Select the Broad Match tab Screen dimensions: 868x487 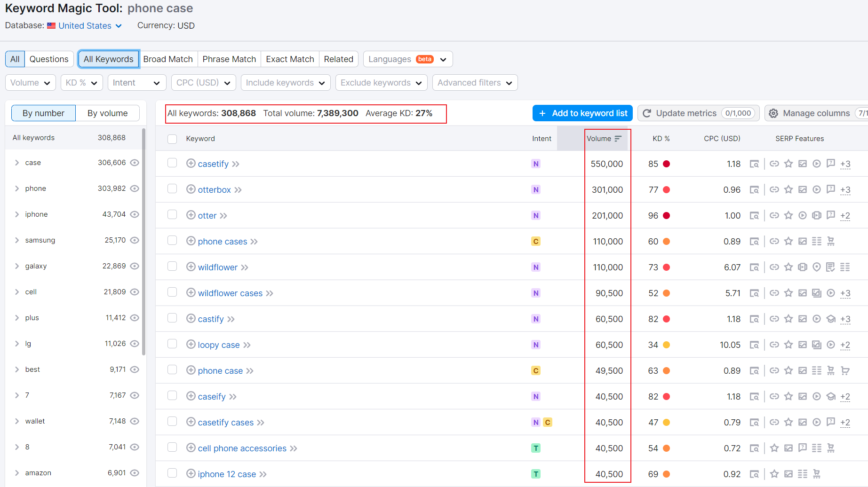click(168, 59)
